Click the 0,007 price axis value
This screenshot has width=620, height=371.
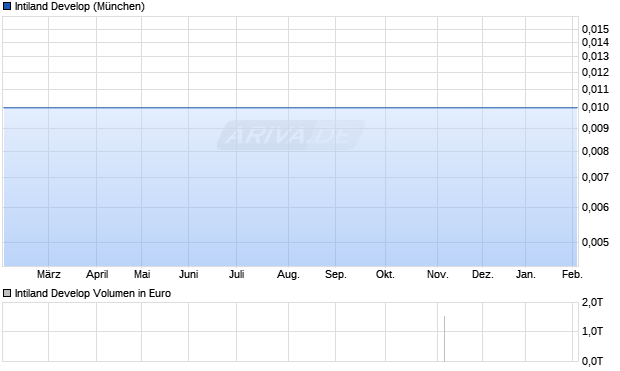pyautogui.click(x=595, y=177)
